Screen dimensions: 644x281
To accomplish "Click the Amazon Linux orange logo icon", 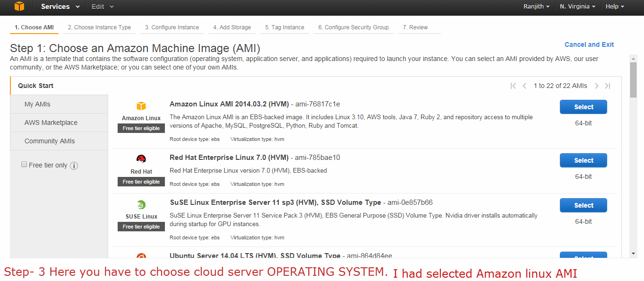I will pyautogui.click(x=141, y=106).
